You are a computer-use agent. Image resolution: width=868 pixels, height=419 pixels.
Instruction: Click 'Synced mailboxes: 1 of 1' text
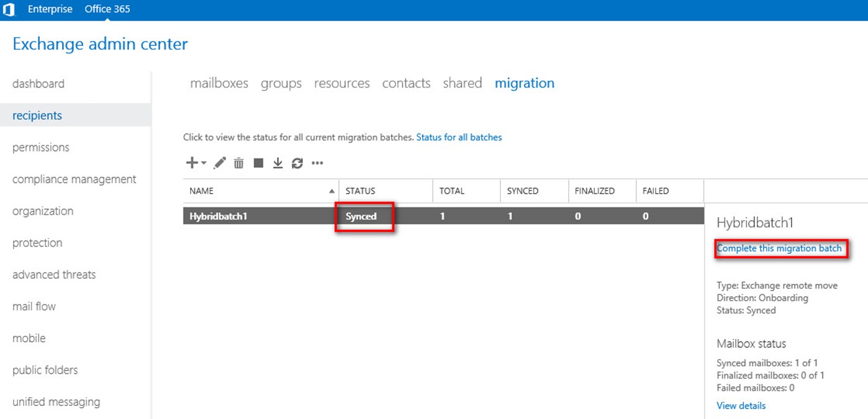pyautogui.click(x=767, y=363)
